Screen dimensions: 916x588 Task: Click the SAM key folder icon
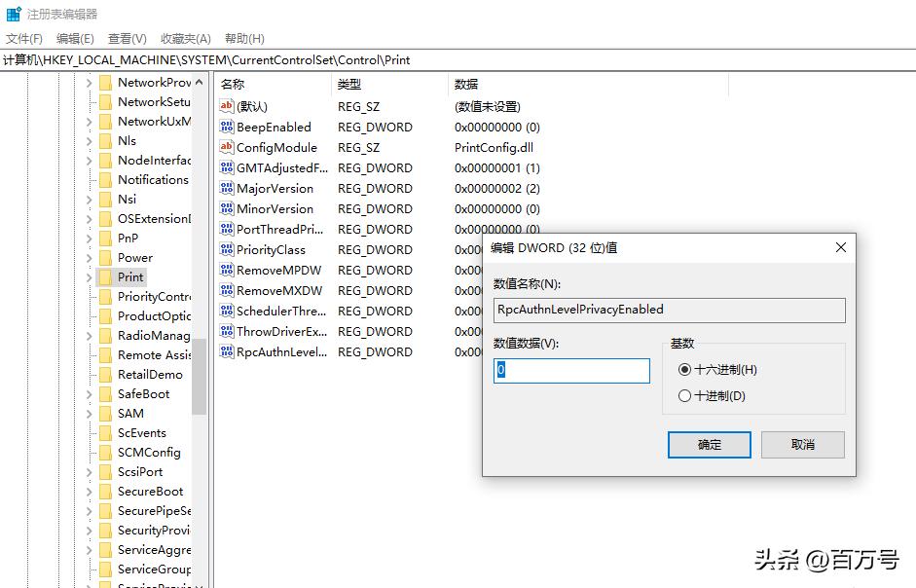point(104,413)
